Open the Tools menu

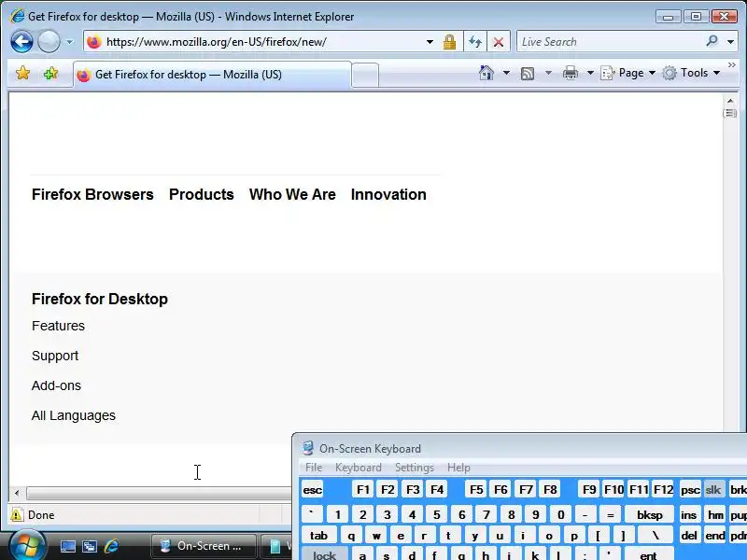point(691,73)
